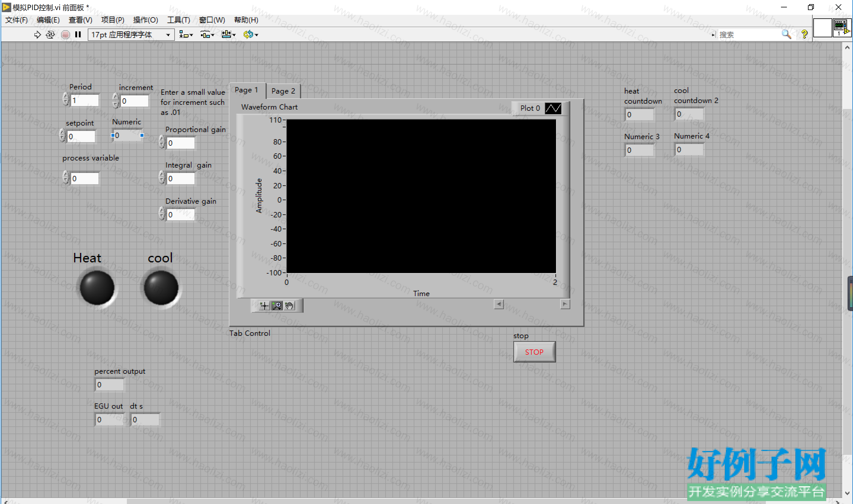
Task: Click Derivative gain stepper arrows
Action: point(162,213)
